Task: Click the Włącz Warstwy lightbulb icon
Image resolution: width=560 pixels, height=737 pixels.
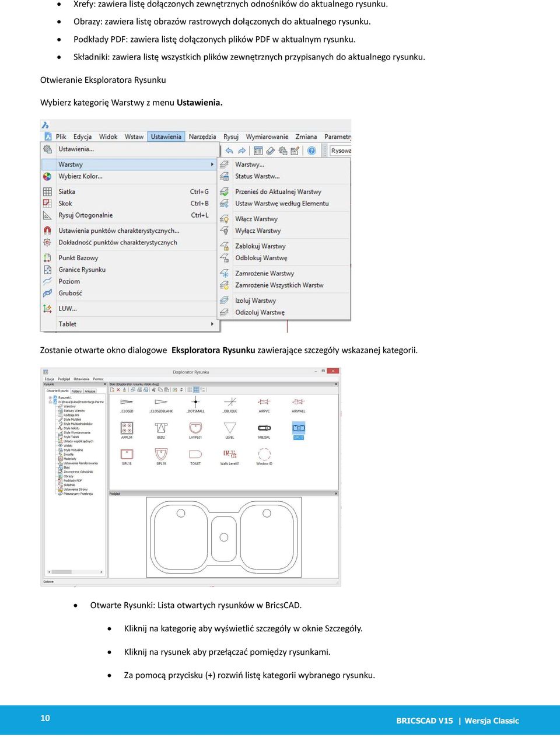Action: click(x=224, y=219)
